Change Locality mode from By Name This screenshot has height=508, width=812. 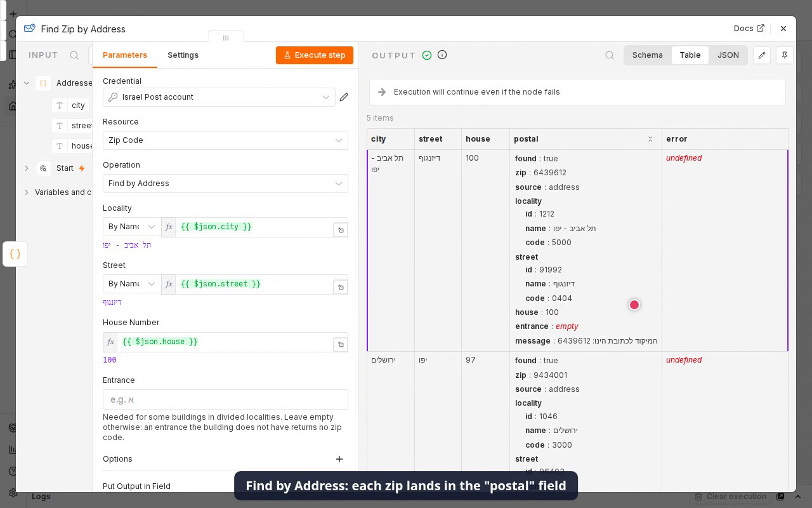click(x=132, y=227)
